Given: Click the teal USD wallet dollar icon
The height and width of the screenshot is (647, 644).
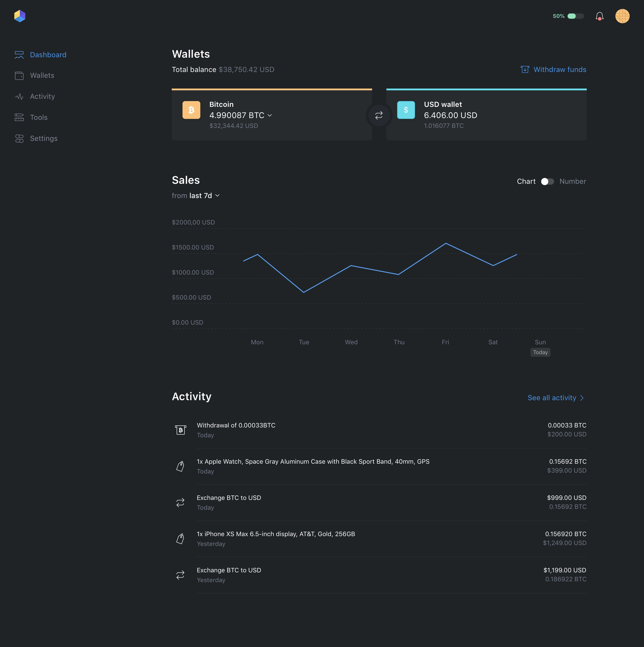Looking at the screenshot, I should [x=406, y=110].
